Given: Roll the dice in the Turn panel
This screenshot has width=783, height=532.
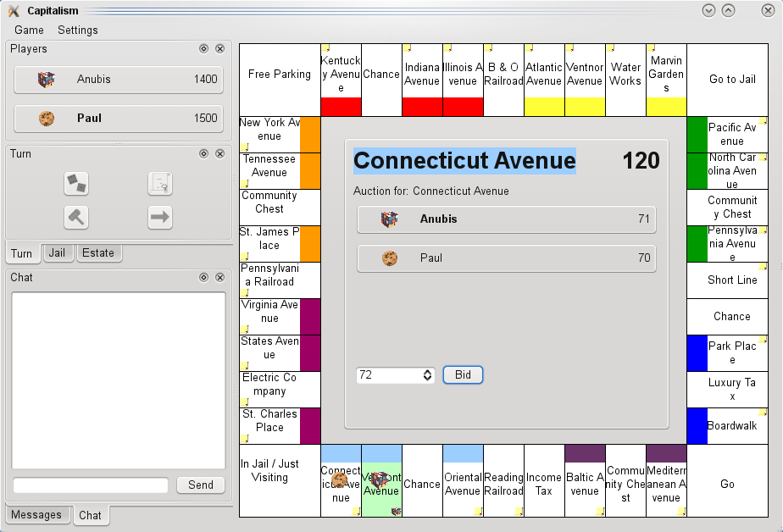Looking at the screenshot, I should tap(76, 184).
